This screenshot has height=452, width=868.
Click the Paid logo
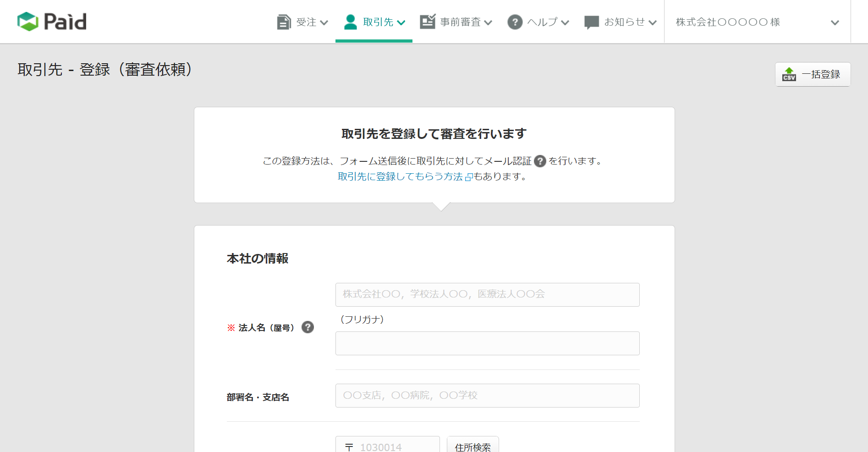coord(52,22)
